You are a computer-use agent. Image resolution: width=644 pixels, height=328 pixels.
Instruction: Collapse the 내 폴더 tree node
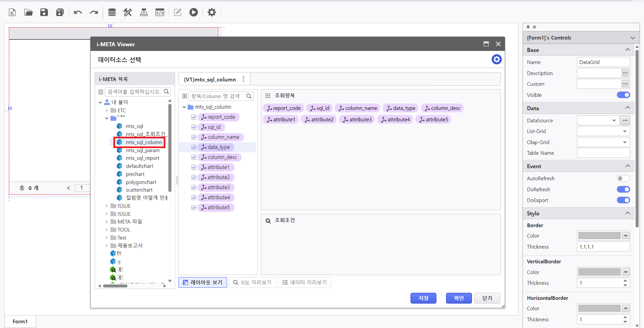point(100,102)
